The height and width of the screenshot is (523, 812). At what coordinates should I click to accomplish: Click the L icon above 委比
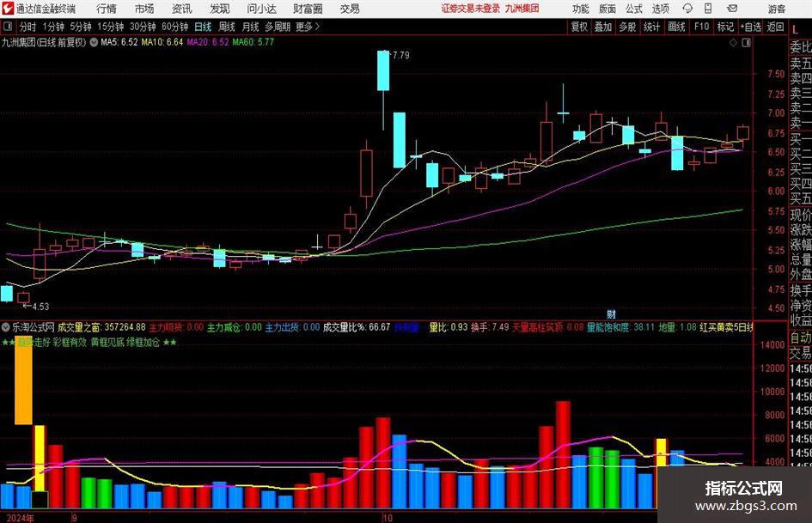click(795, 31)
